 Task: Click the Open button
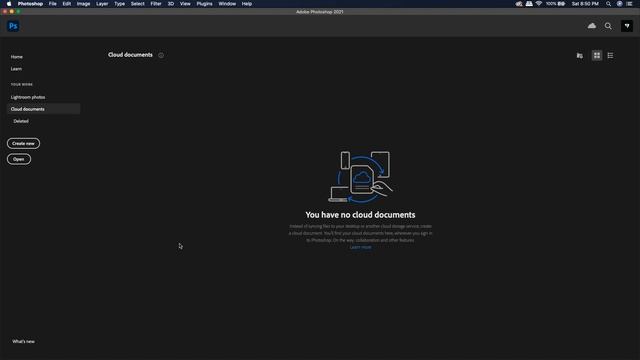click(x=19, y=159)
